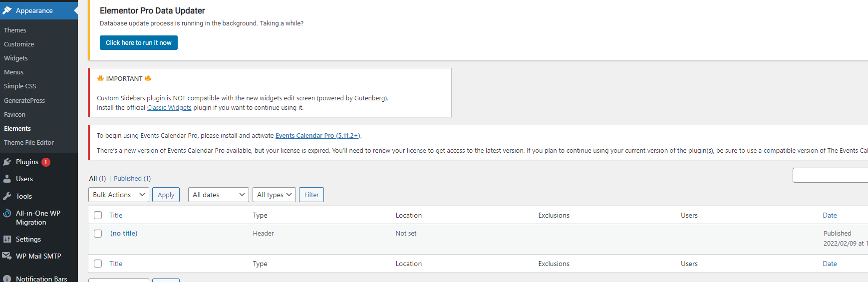This screenshot has width=868, height=282.
Task: Toggle the footer Title select-all checkbox
Action: point(98,264)
